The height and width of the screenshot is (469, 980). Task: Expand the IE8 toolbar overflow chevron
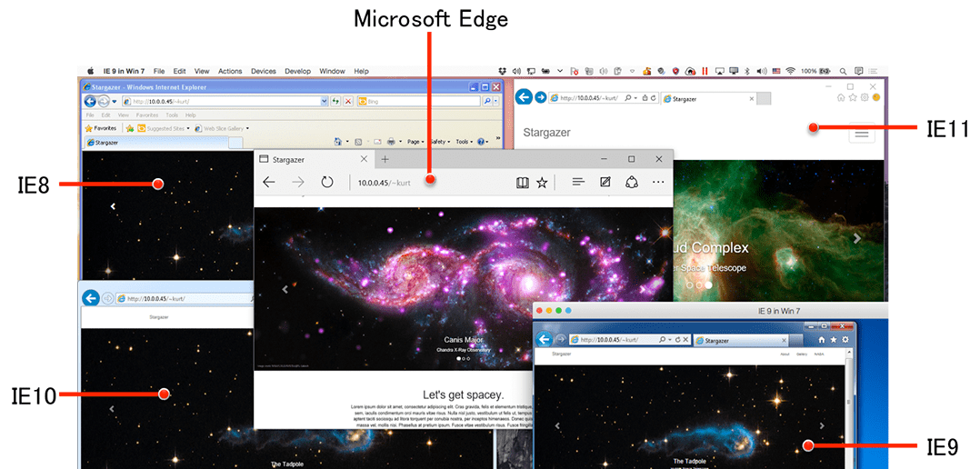pyautogui.click(x=498, y=139)
